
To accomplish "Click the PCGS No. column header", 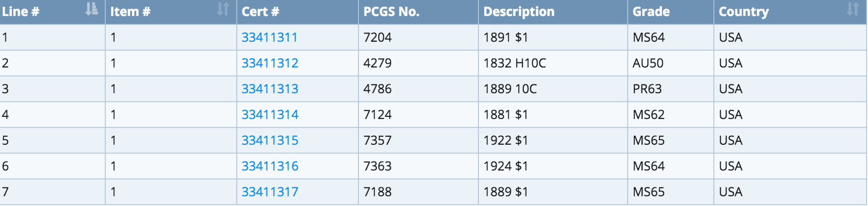I will [x=391, y=12].
